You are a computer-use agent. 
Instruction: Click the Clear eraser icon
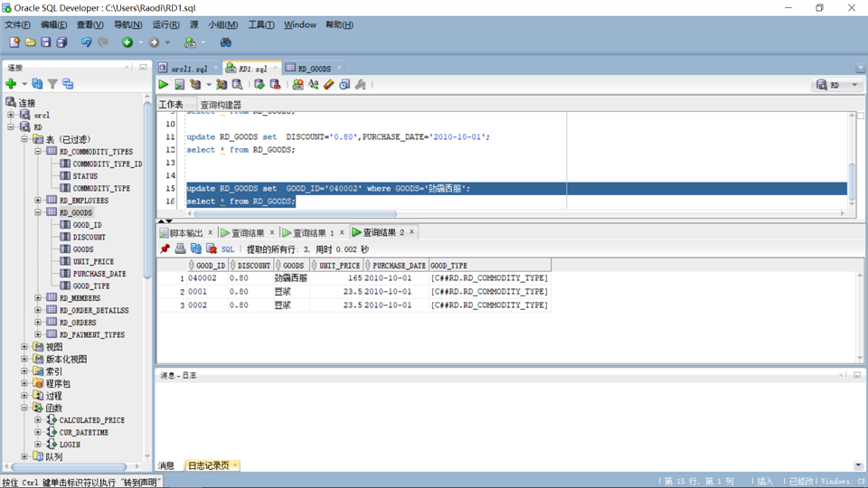pos(329,85)
